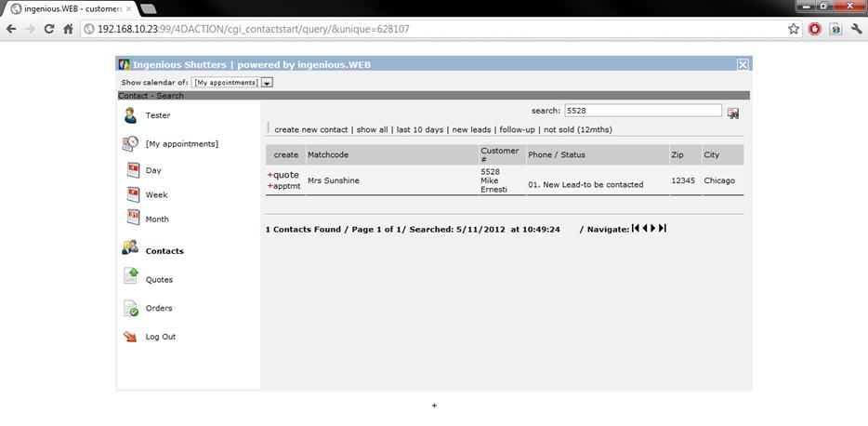868x426 pixels.
Task: Click the Tester user icon
Action: pos(130,115)
